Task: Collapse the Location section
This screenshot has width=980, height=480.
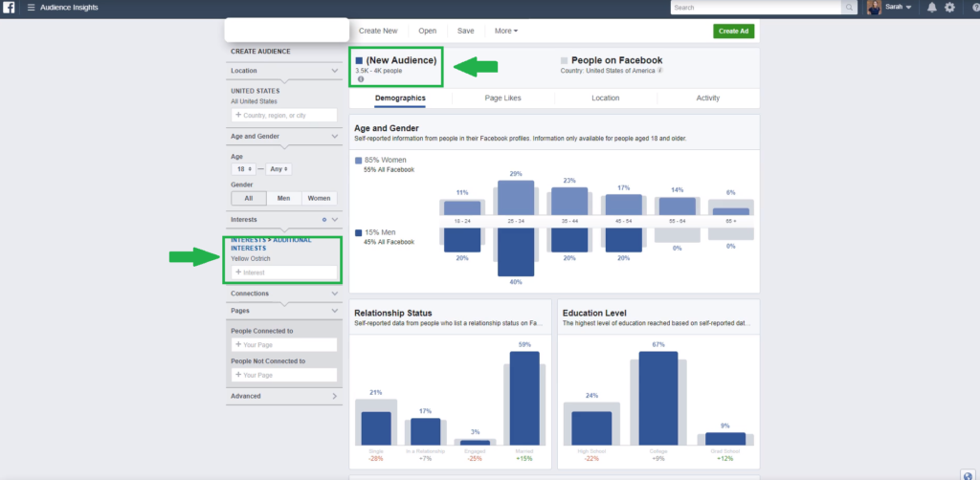Action: [335, 71]
